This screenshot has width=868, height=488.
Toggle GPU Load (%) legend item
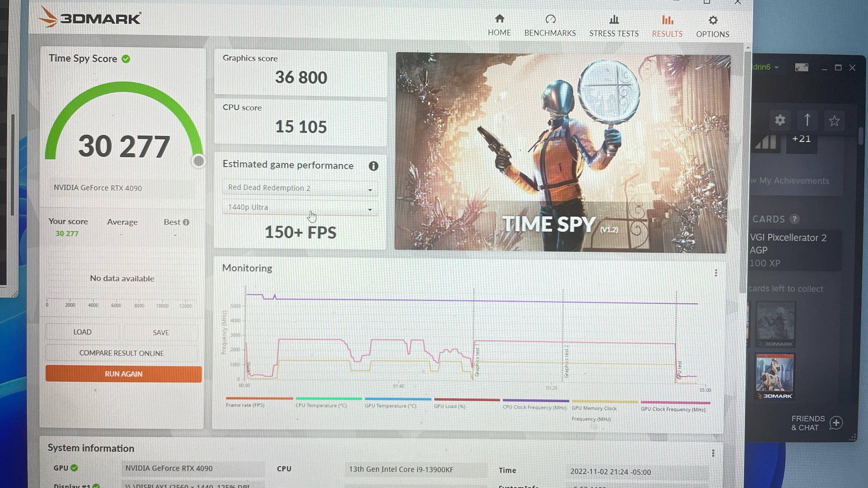coord(450,406)
